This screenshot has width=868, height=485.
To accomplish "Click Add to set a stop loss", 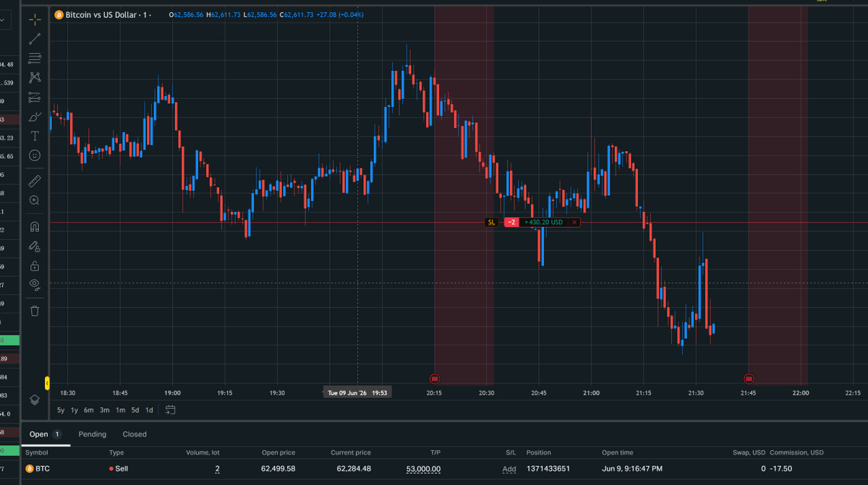I will (509, 469).
